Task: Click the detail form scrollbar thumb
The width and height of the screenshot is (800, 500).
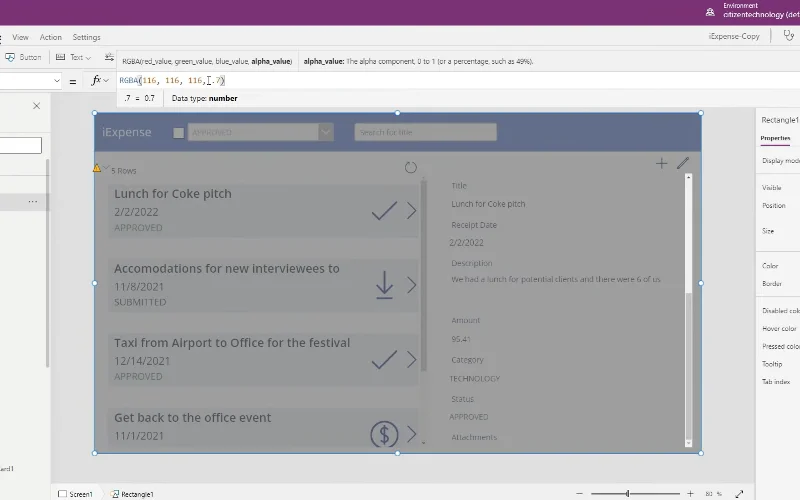Action: 688,366
